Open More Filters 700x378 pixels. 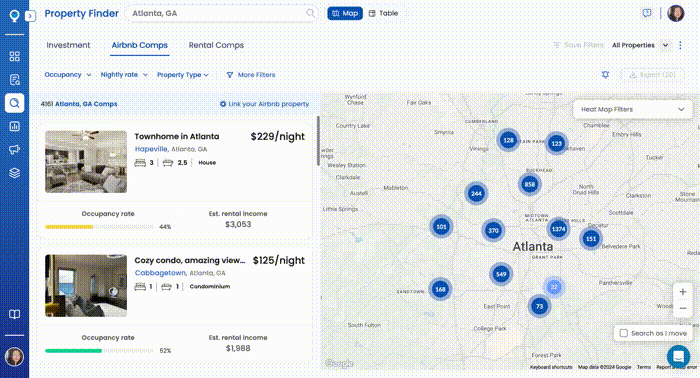(250, 75)
